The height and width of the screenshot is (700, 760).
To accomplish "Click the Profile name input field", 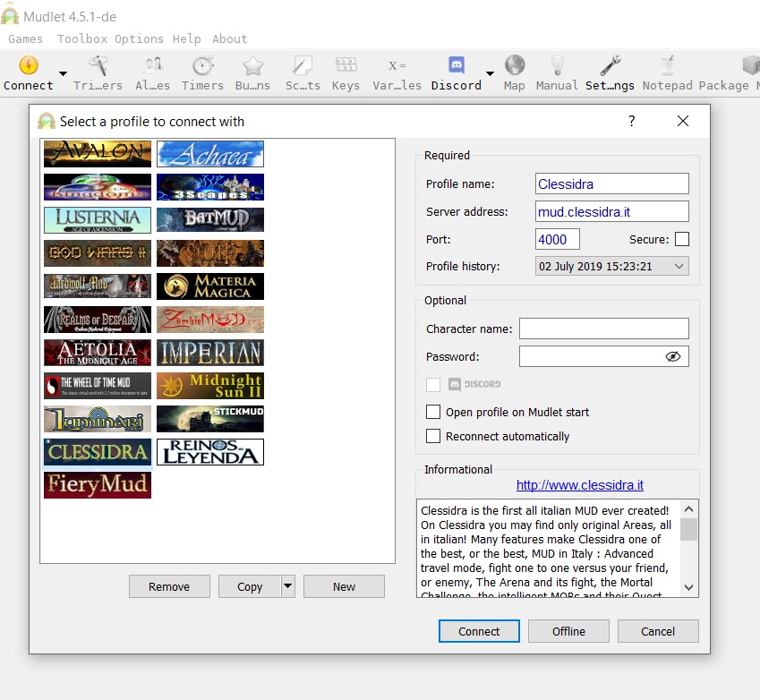I will point(612,184).
